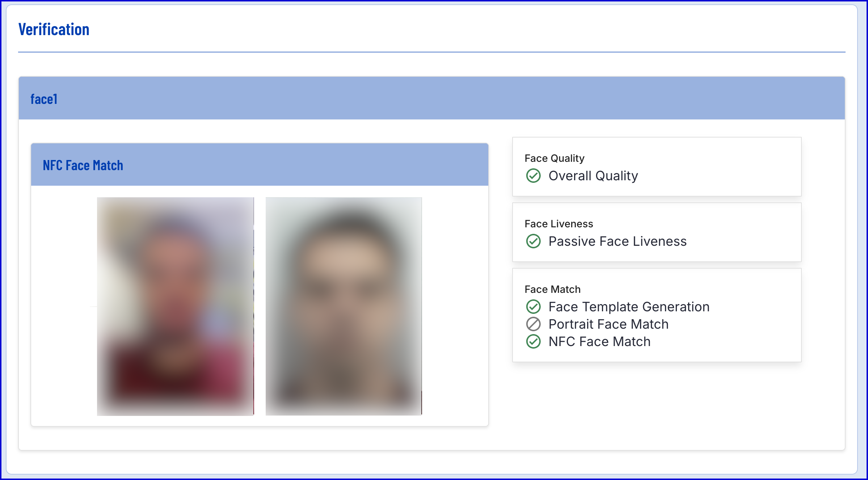
Task: Select the NFC Face Match result label
Action: 599,342
